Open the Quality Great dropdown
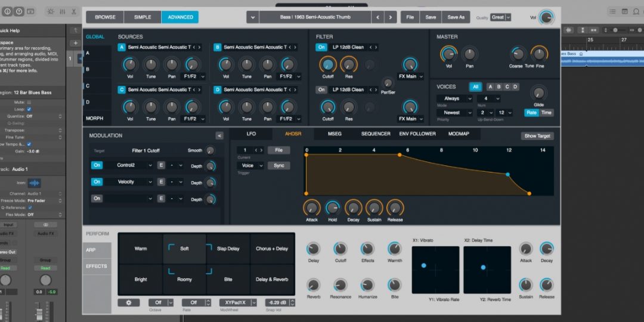This screenshot has height=322, width=644. coord(501,17)
